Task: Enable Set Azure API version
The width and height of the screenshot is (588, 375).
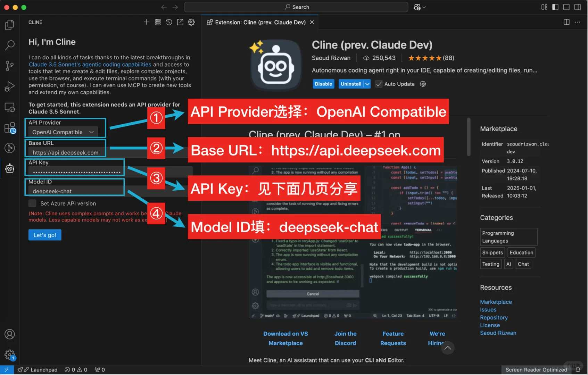Action: click(x=32, y=203)
